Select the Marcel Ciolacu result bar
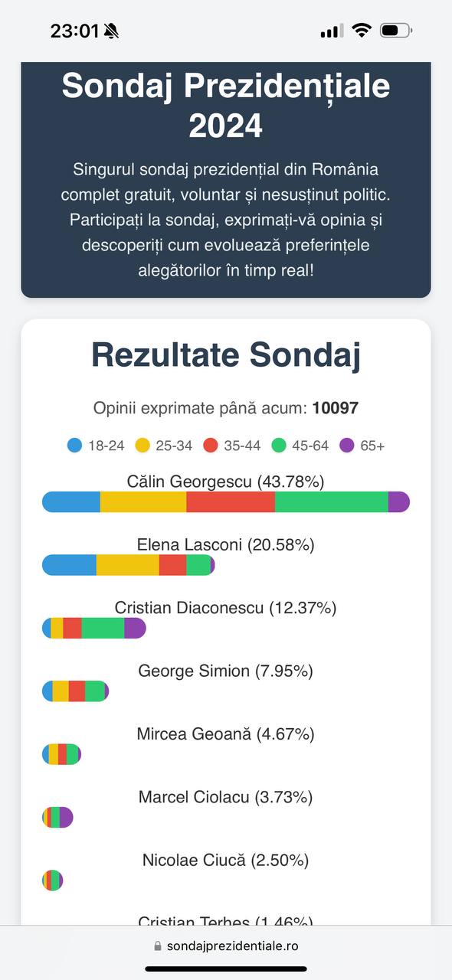This screenshot has height=980, width=452. [x=57, y=817]
